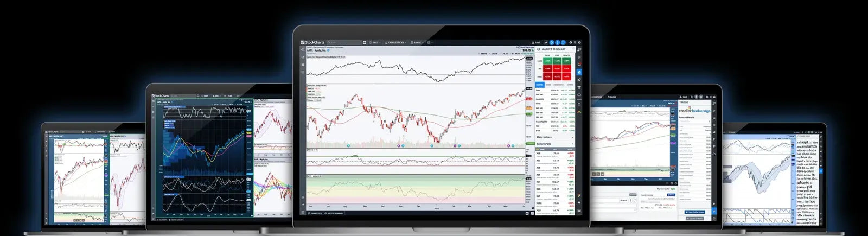The image size is (868, 236).
Task: Click the chart settings gear icon, center laptop
Action: click(x=533, y=208)
